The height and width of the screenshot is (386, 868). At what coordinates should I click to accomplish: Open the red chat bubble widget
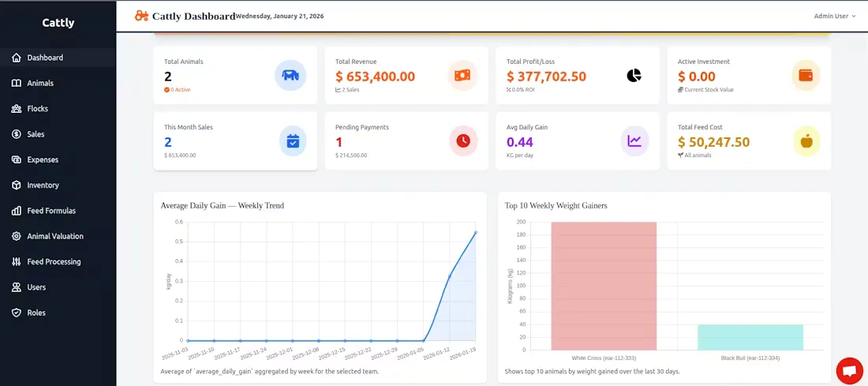pos(849,371)
